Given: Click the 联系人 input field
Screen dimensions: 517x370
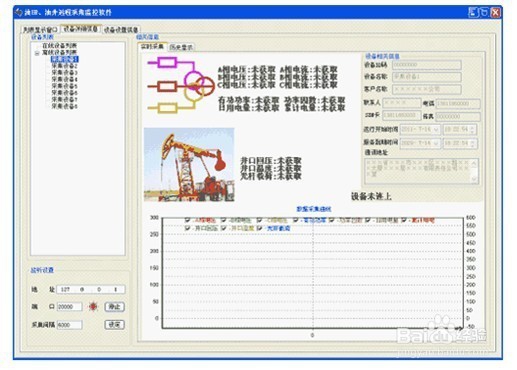Looking at the screenshot, I should pos(401,103).
